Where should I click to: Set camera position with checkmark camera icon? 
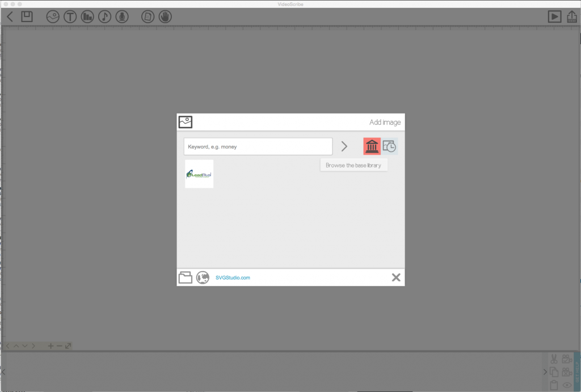(x=567, y=359)
